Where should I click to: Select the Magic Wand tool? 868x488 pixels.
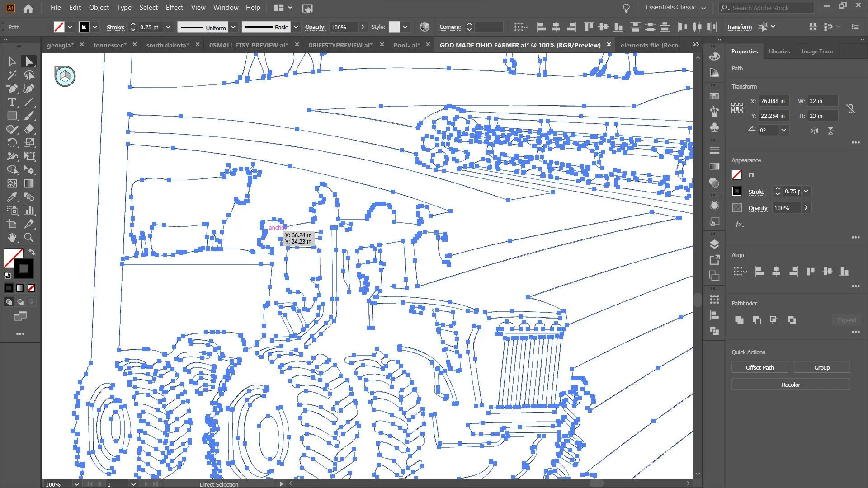coord(12,75)
